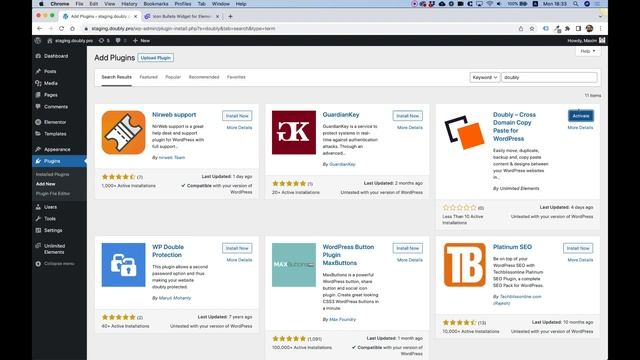The width and height of the screenshot is (640, 360).
Task: Open Media library in sidebar
Action: point(51,83)
